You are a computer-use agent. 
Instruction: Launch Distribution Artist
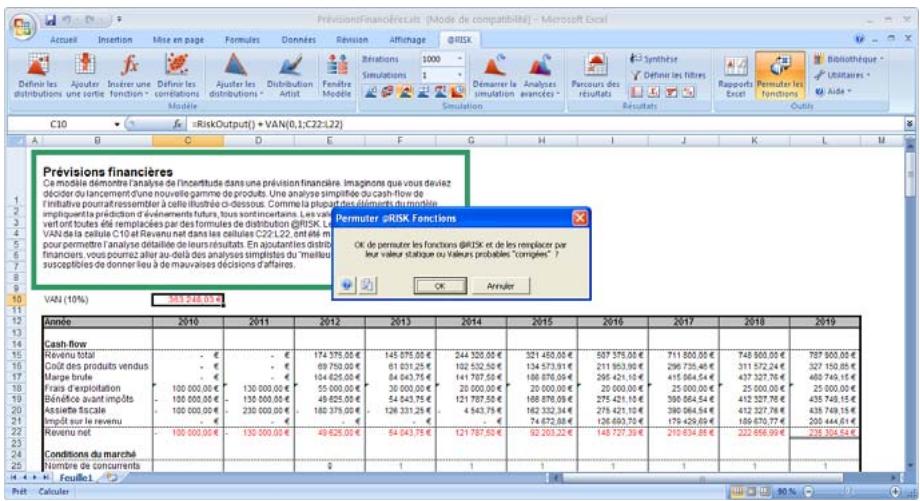[x=290, y=75]
